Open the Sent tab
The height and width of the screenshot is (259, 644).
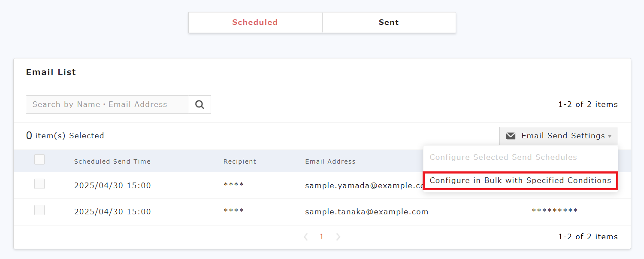coord(389,22)
